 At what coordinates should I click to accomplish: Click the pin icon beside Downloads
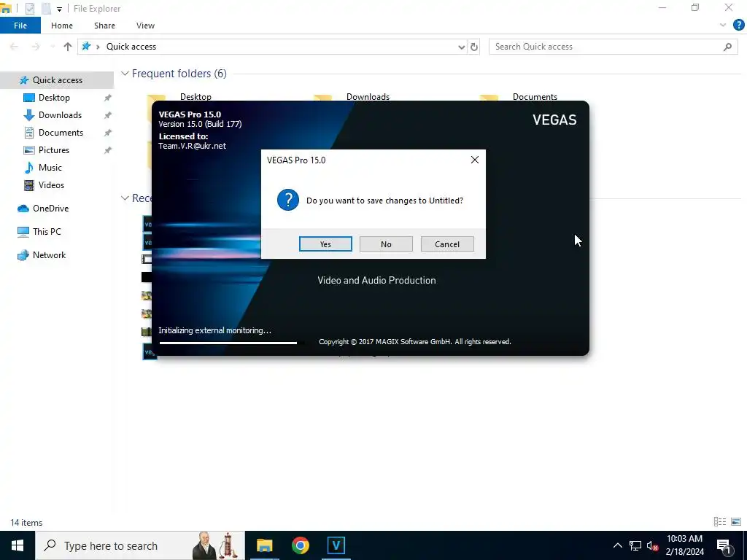108,115
